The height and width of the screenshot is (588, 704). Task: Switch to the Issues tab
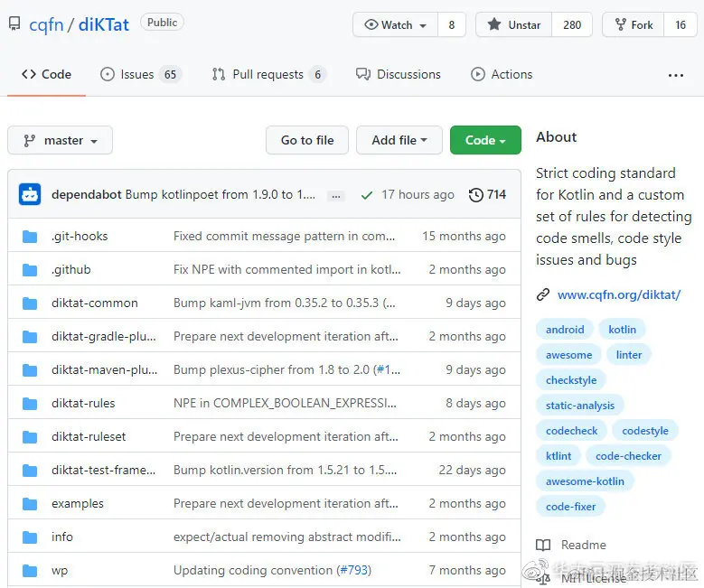click(140, 74)
